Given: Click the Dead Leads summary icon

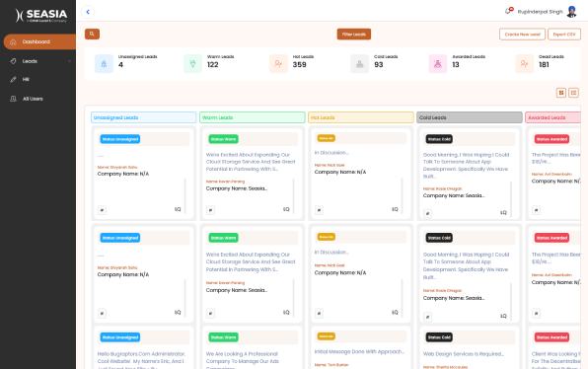Looking at the screenshot, I should click(x=524, y=64).
